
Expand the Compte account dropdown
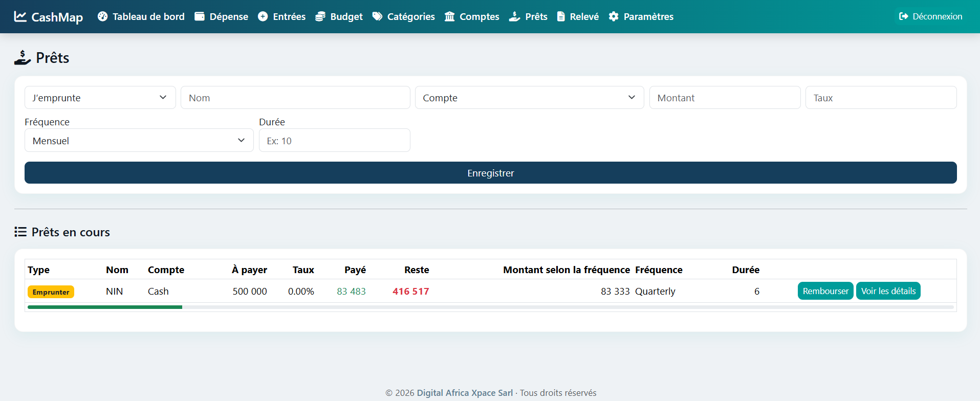click(x=529, y=98)
